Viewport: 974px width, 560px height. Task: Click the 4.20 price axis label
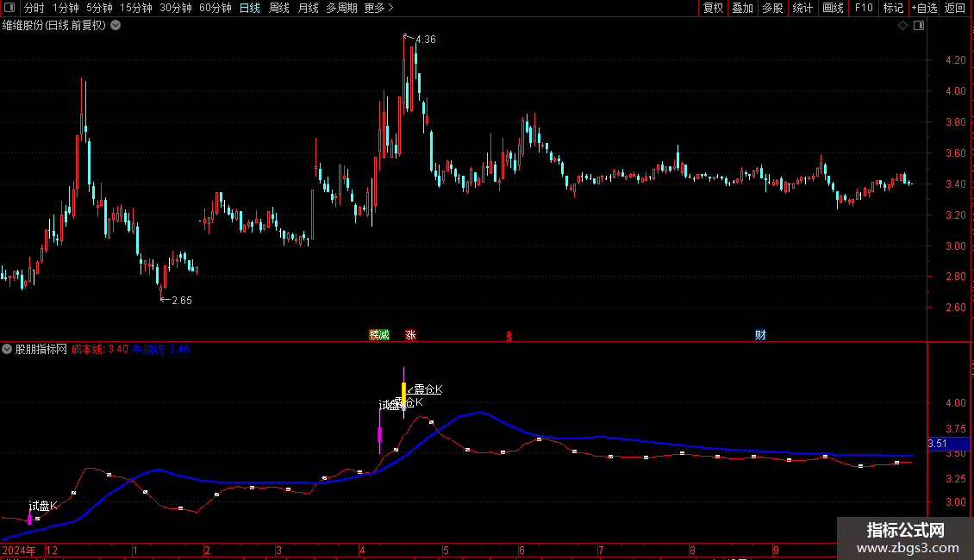coord(955,60)
